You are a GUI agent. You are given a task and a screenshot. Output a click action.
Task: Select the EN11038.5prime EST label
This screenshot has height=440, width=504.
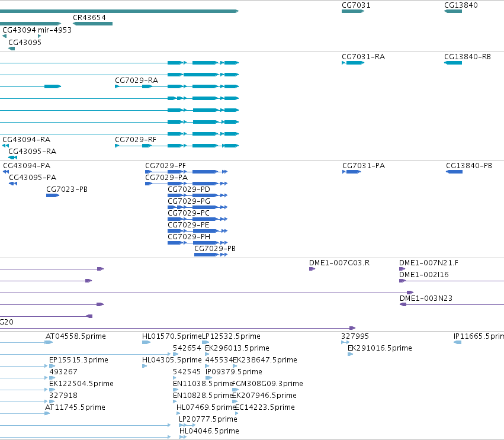point(203,384)
